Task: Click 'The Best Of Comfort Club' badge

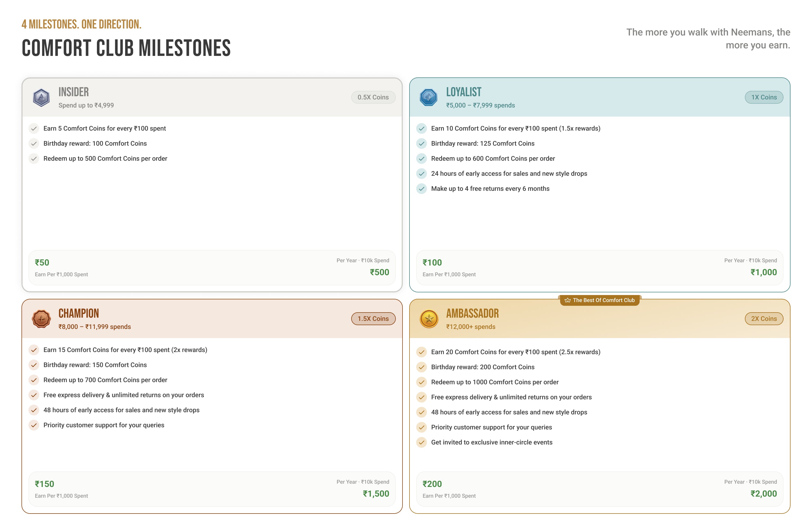Action: pyautogui.click(x=599, y=300)
